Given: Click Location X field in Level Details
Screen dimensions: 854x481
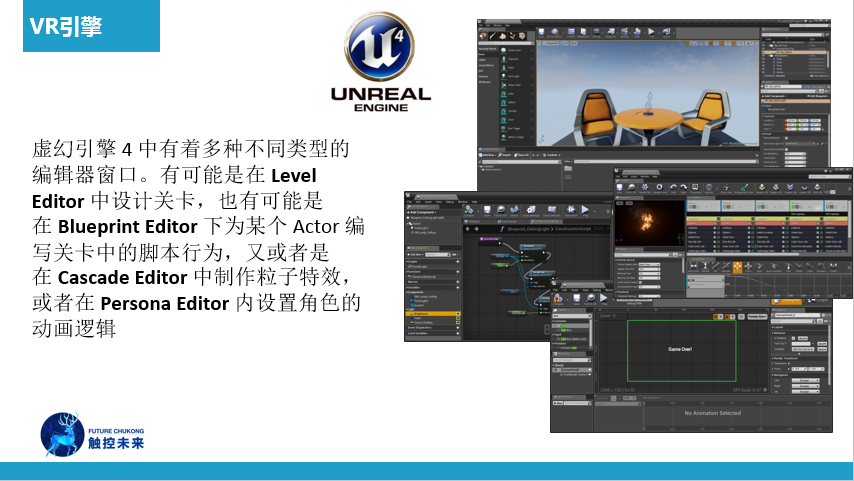Looking at the screenshot, I should [791, 120].
